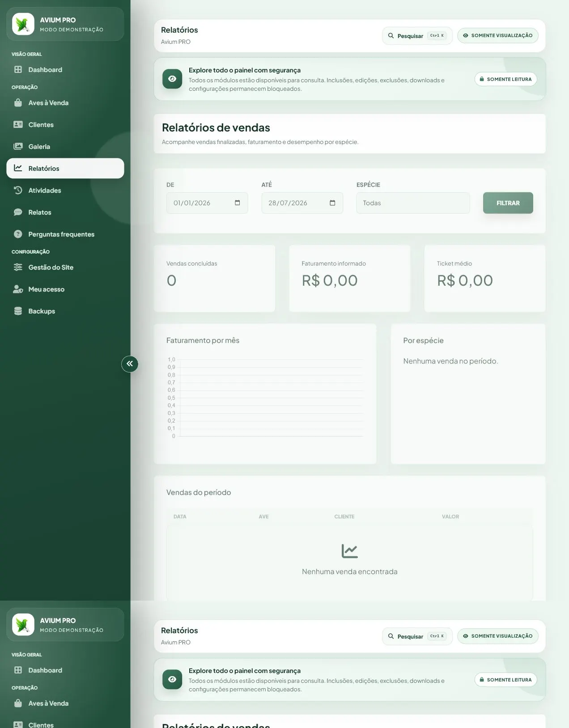Click the eye icon in the first SOMENTE VISUALIZAÇÃO badge
The height and width of the screenshot is (728, 569).
tap(466, 35)
